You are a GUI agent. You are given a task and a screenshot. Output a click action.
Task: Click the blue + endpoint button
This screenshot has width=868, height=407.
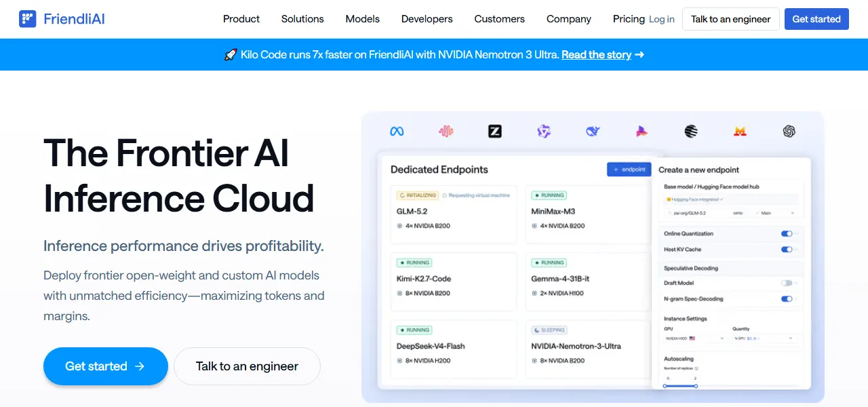pos(629,170)
